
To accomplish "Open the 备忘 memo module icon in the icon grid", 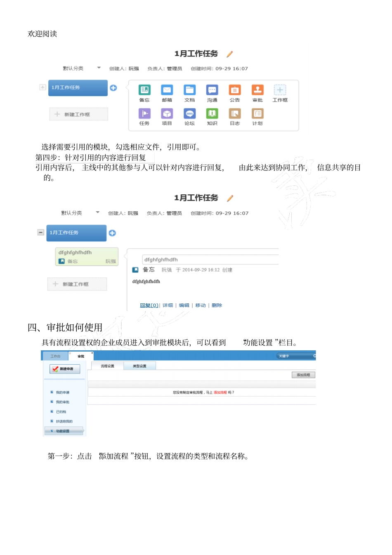I will tap(144, 90).
